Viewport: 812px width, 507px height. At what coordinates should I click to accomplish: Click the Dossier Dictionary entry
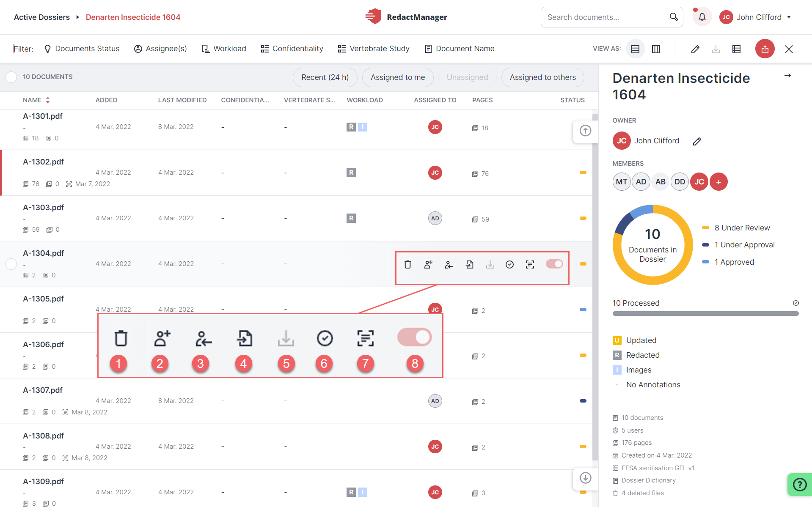[x=644, y=480]
